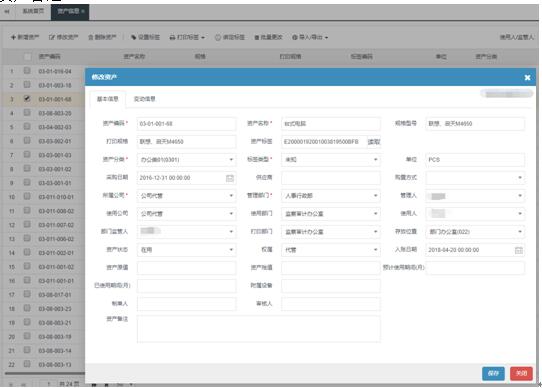Click the 导入/导出 toolbar icon
542x388 pixels.
tap(295, 37)
